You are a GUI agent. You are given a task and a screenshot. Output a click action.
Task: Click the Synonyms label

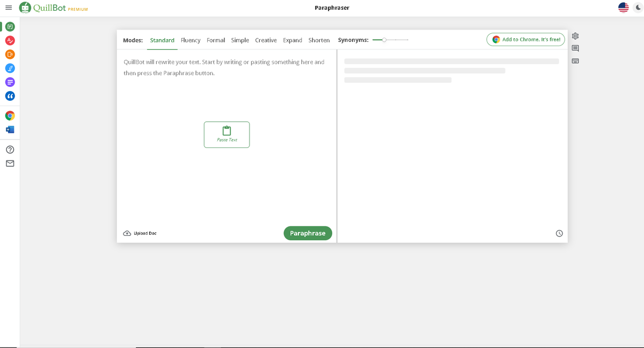coord(353,40)
